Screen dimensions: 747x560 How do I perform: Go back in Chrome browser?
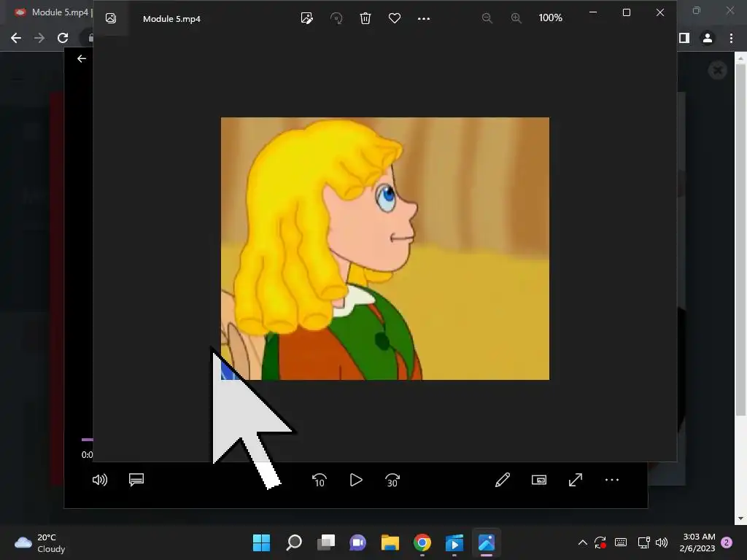click(16, 38)
